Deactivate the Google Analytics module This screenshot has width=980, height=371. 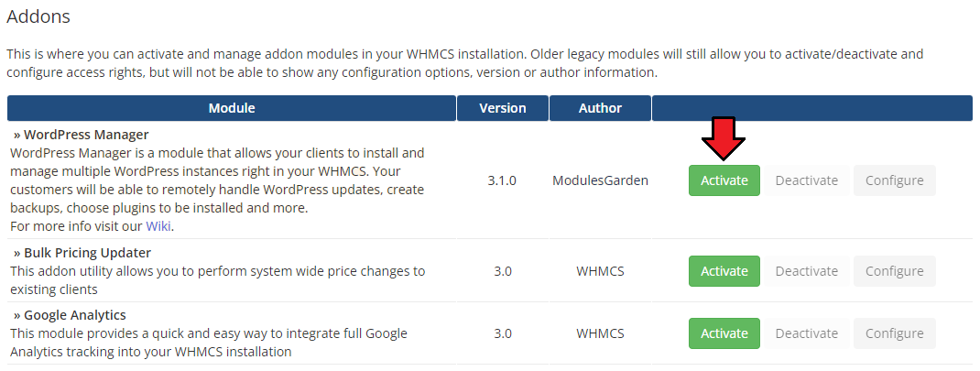click(x=806, y=333)
